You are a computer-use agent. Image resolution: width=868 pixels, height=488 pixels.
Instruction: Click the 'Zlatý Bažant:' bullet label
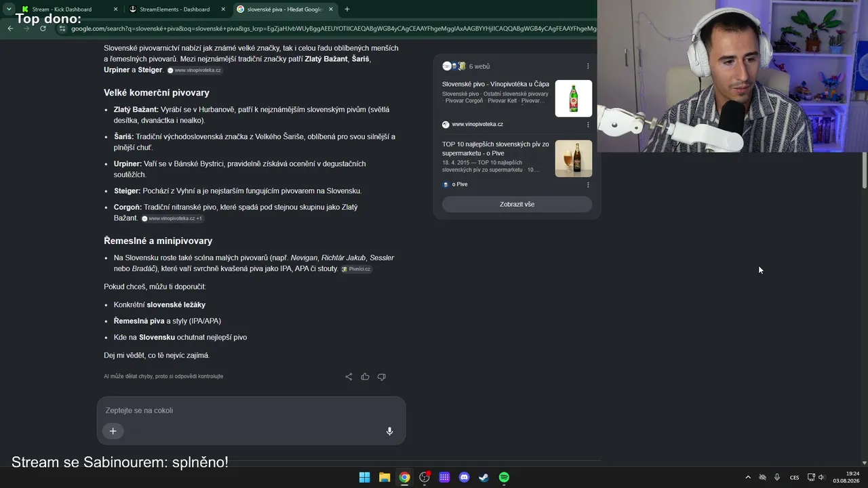coord(136,109)
